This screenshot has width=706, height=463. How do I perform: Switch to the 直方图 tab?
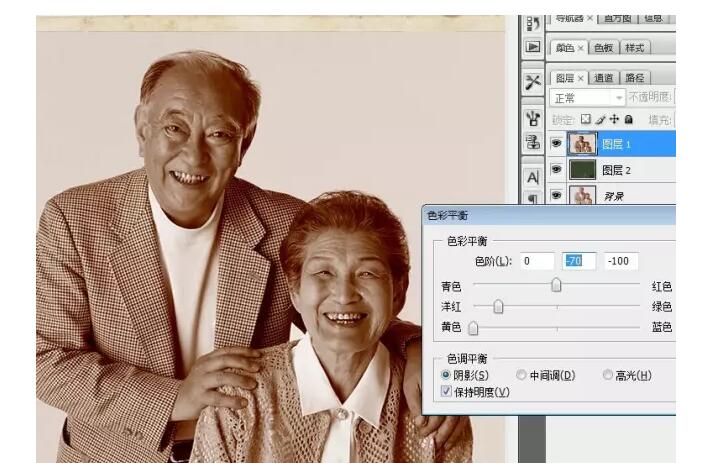tap(617, 18)
